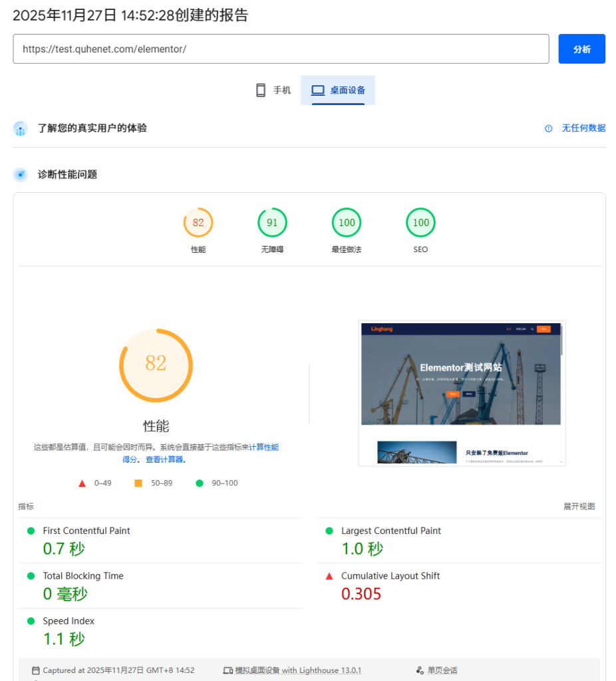This screenshot has height=681, width=616.
Task: Switch to the 手机 mobile tab
Action: tap(273, 90)
